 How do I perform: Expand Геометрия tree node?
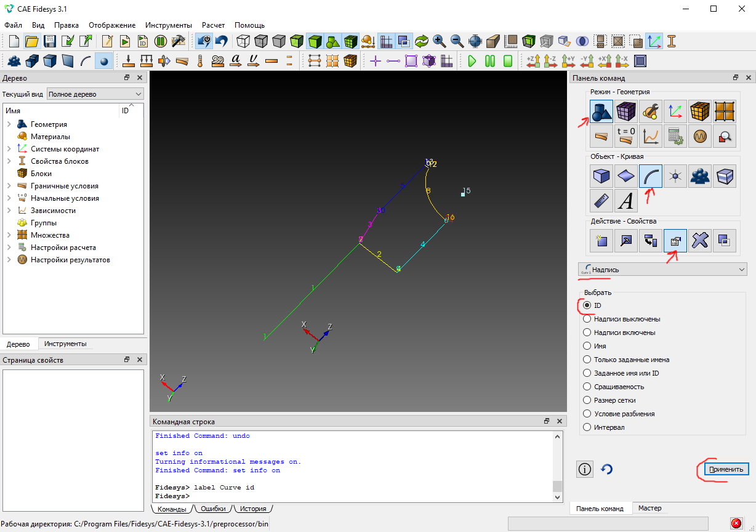tap(9, 124)
